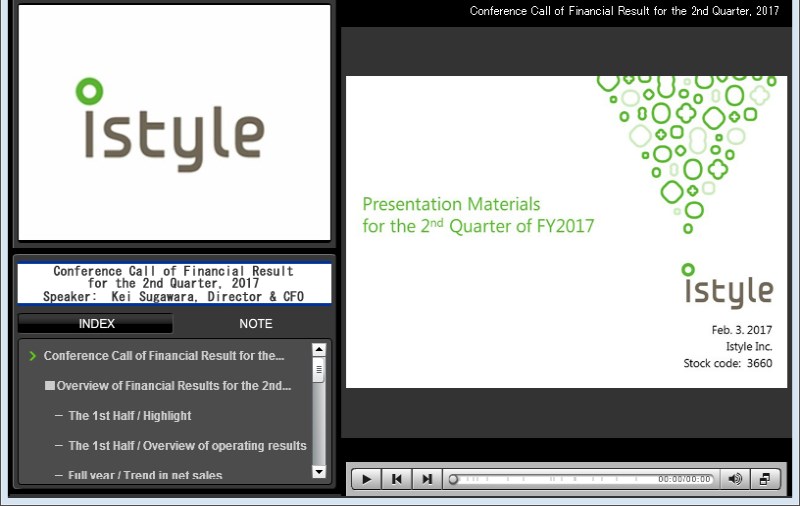Click the index scrollbar thumb
This screenshot has height=506, width=800.
pyautogui.click(x=319, y=370)
